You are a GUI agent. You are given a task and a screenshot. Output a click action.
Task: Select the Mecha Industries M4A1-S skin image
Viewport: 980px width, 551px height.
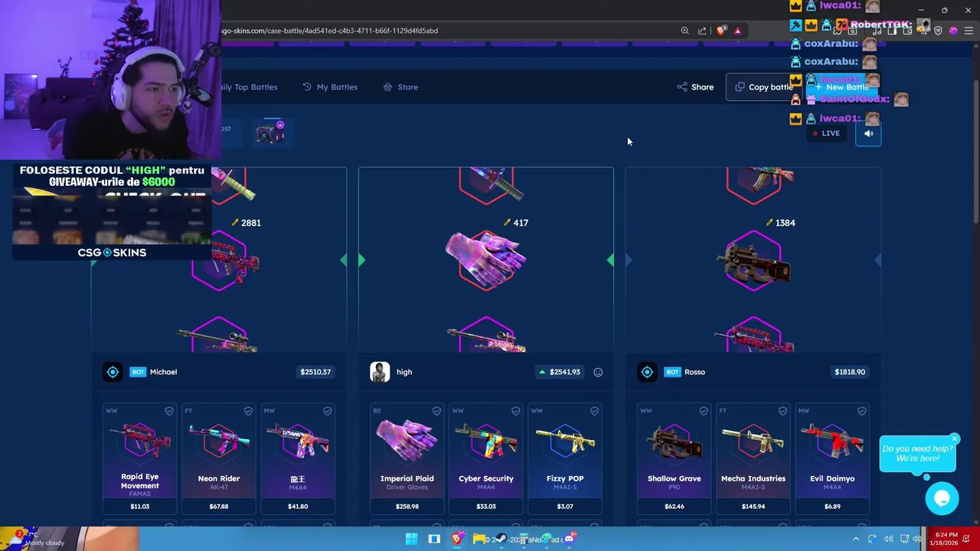(753, 442)
